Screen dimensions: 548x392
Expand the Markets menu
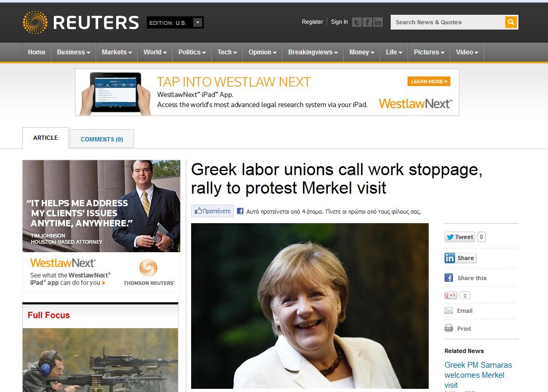tap(117, 52)
